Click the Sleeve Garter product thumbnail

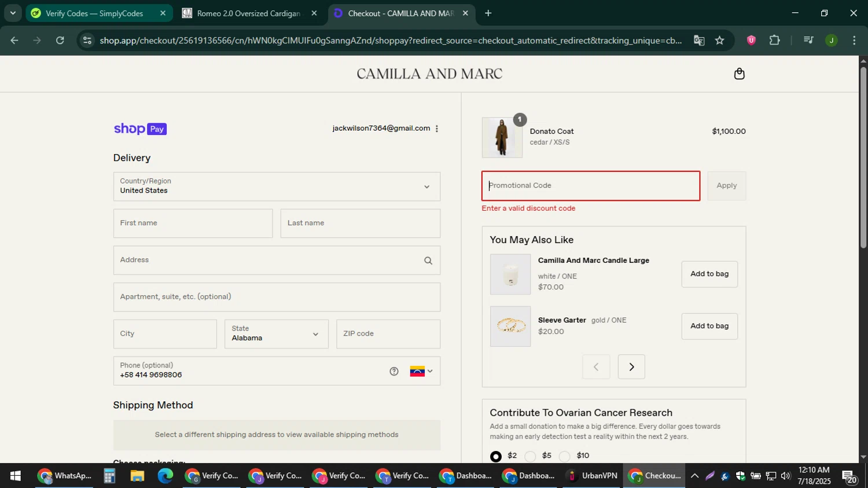(510, 326)
